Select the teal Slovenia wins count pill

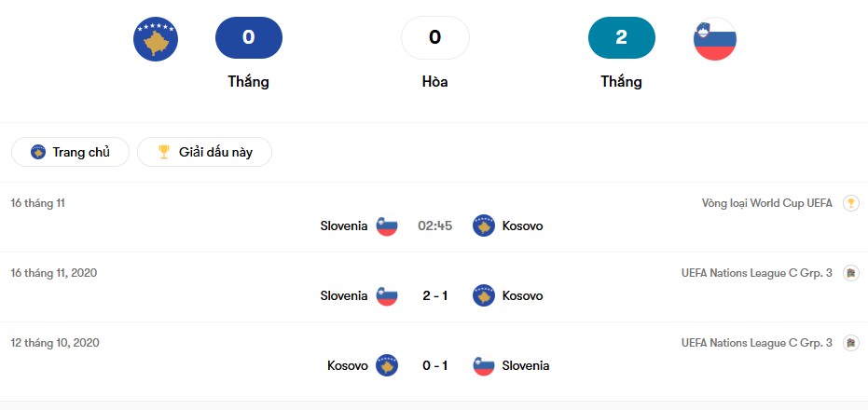[x=622, y=37]
